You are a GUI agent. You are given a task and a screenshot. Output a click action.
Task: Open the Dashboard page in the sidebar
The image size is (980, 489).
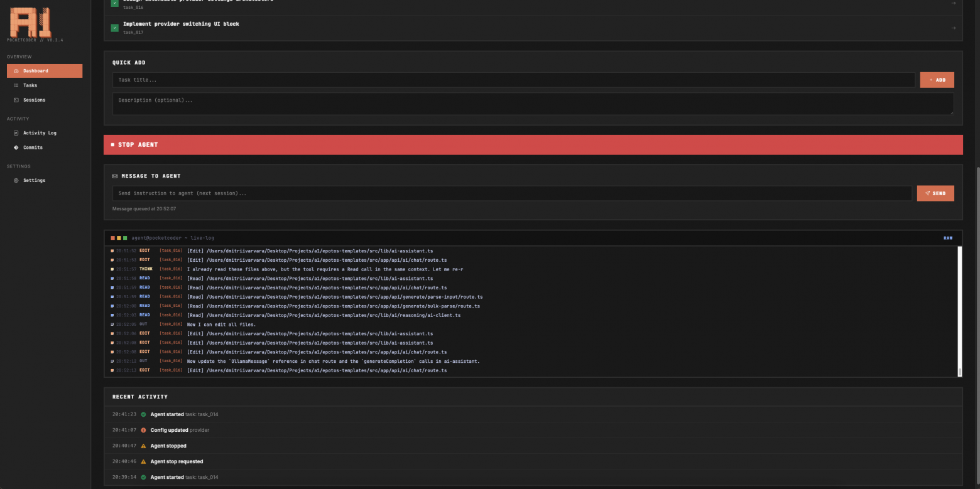[45, 71]
